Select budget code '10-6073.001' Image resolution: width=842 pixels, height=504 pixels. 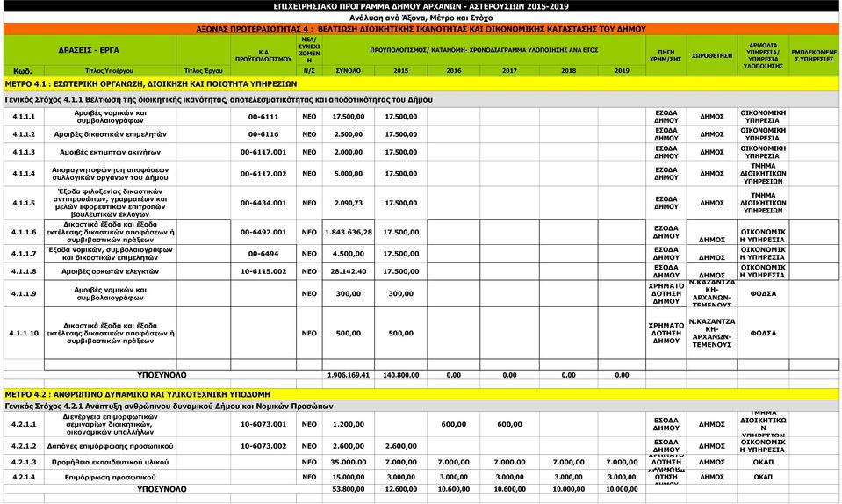[263, 425]
